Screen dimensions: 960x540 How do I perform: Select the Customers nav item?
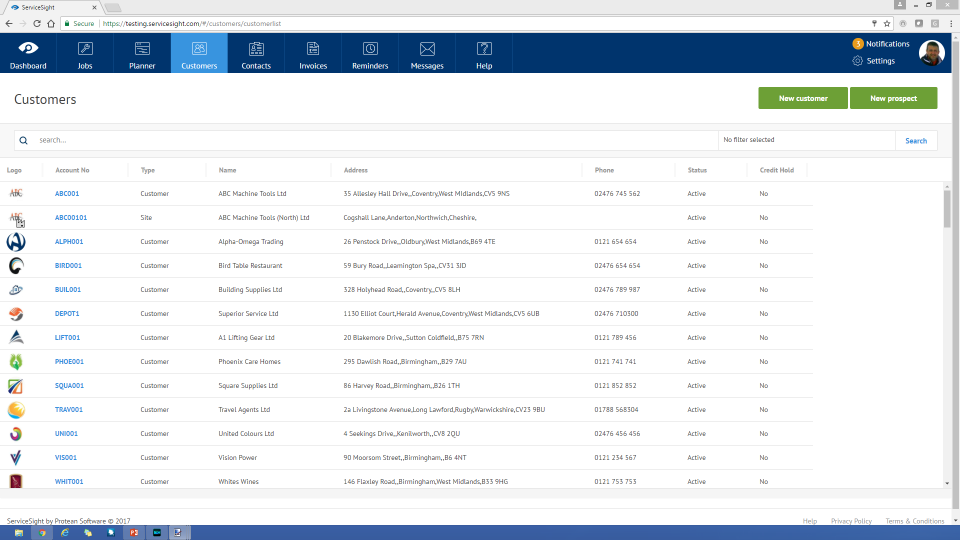pyautogui.click(x=199, y=53)
